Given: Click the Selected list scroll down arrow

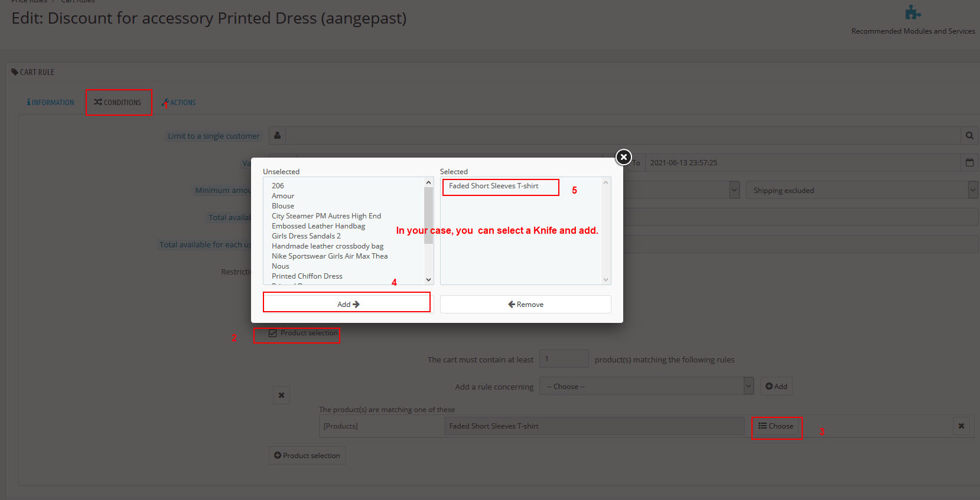Looking at the screenshot, I should pyautogui.click(x=605, y=280).
